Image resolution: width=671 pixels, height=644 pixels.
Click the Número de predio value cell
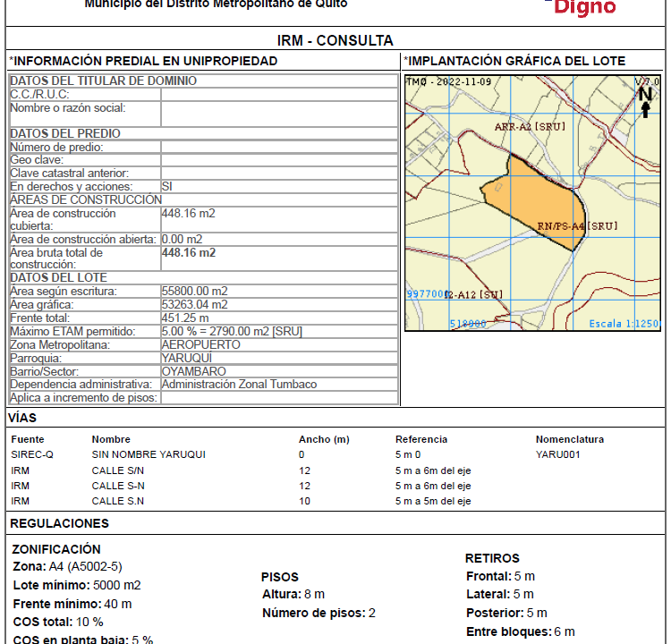(279, 148)
